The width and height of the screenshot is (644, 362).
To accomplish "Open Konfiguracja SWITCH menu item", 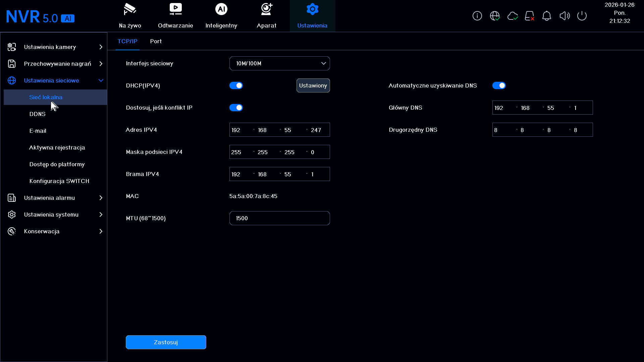I will coord(59,181).
